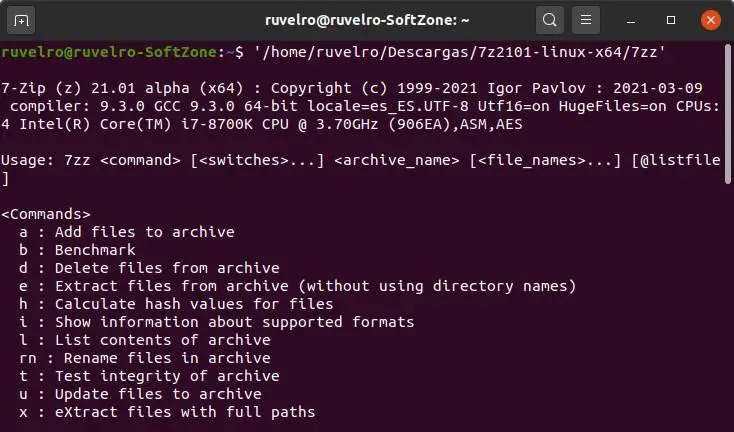Click 'eXtract files with full paths' line

167,412
